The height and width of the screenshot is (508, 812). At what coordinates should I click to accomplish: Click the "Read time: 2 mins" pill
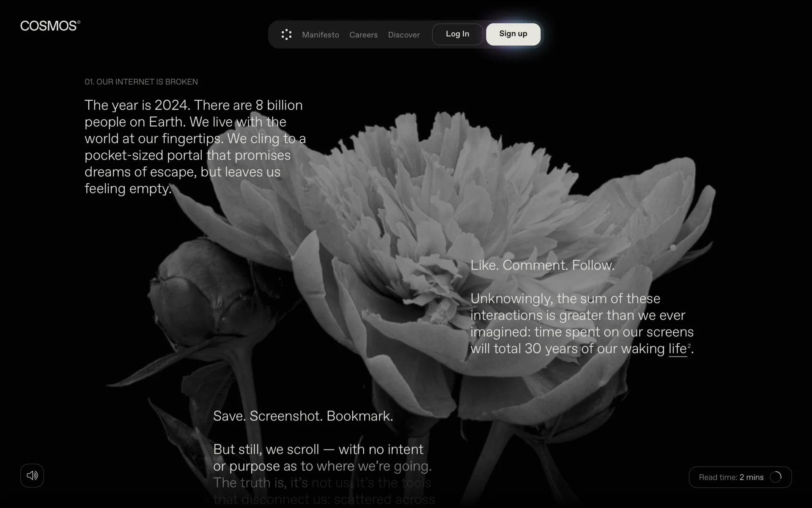[731, 477]
